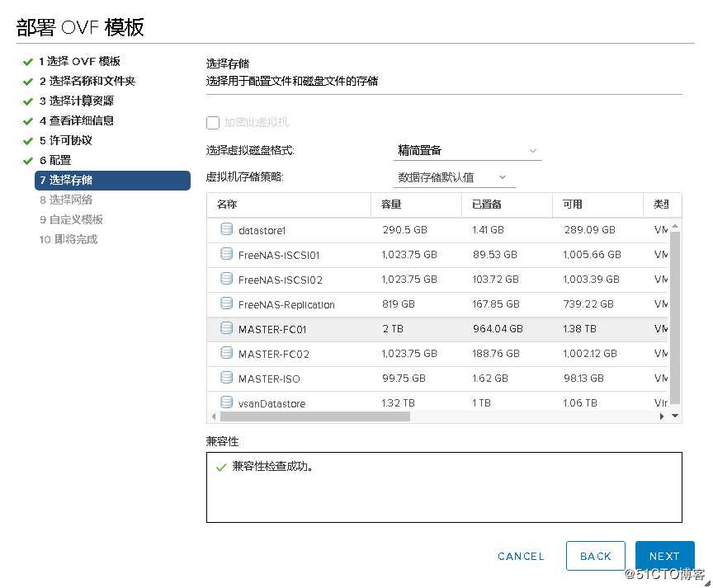Click the 188.76 GB provisioned cell
Viewport: 713px width, 588px height.
(496, 354)
